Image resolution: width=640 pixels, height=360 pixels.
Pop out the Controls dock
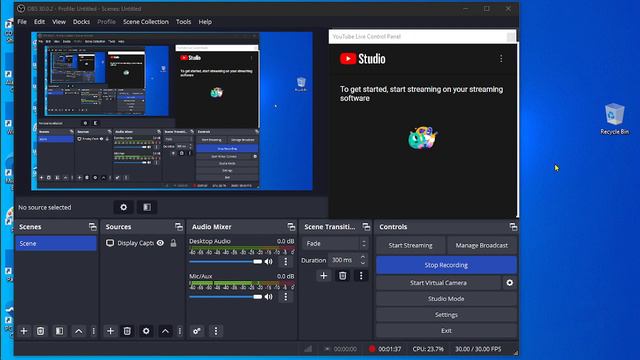click(x=513, y=227)
